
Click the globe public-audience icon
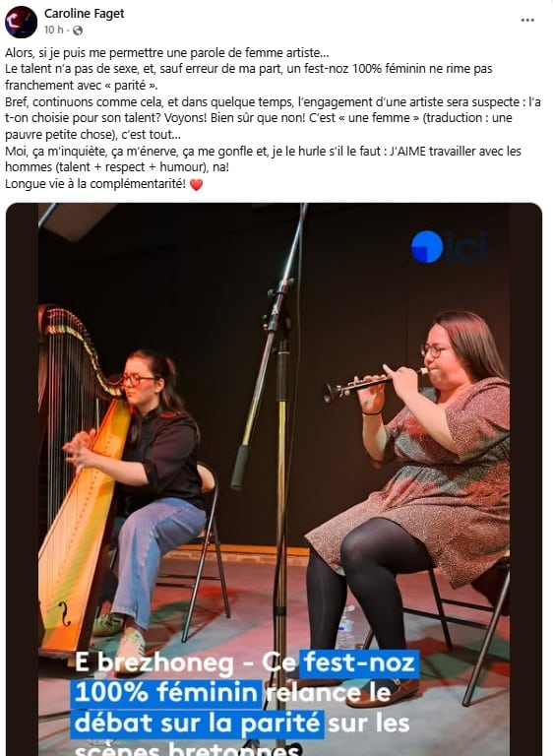tap(78, 31)
